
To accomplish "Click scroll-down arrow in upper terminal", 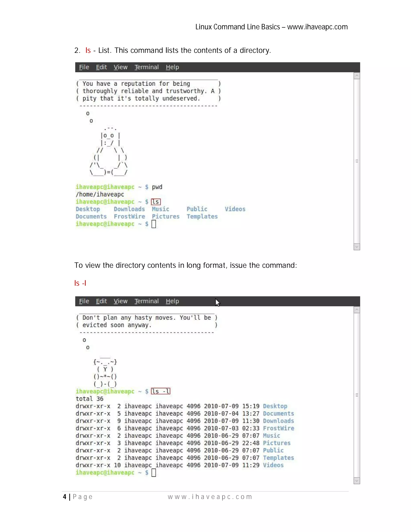I will pos(357,247).
